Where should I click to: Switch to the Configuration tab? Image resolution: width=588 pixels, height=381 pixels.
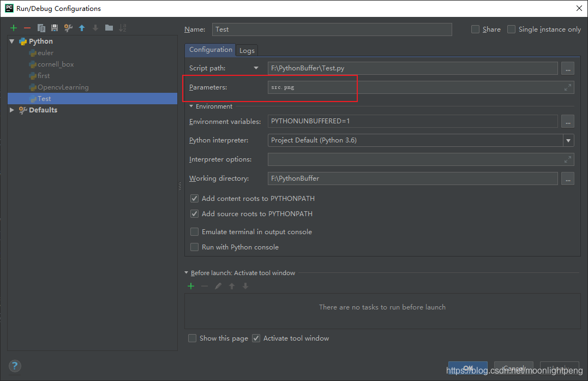[x=211, y=50]
